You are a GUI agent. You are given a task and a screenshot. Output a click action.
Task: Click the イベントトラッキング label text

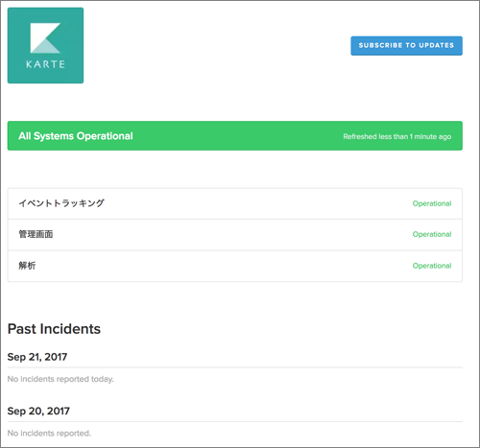pos(61,203)
